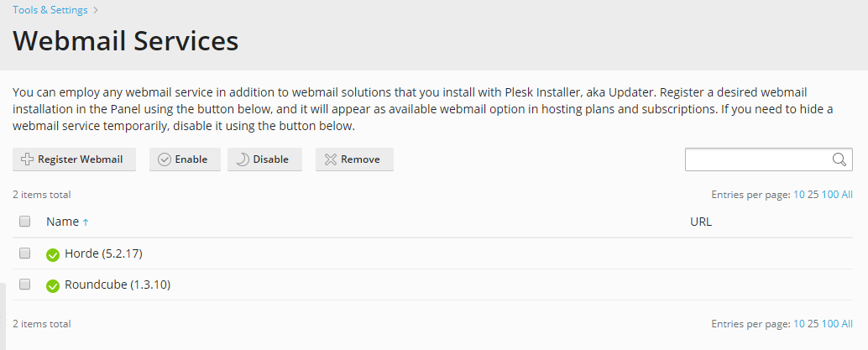Screen dimensions: 868x350
Task: Click the URL column header
Action: pos(701,222)
